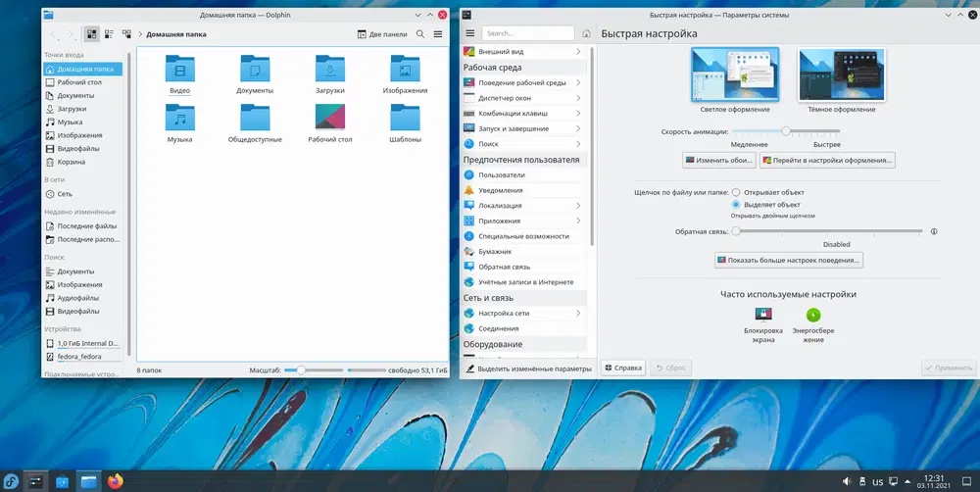Select Тёмное оформление theme thumbnail
980x492 pixels.
(841, 74)
